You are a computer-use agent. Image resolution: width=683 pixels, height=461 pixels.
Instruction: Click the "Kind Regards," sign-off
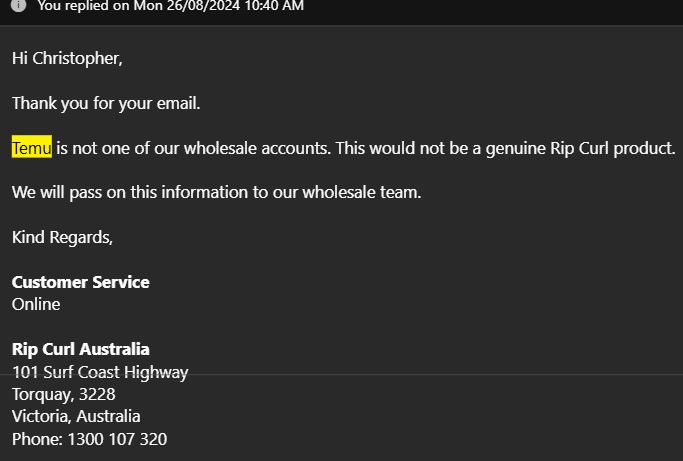[62, 237]
